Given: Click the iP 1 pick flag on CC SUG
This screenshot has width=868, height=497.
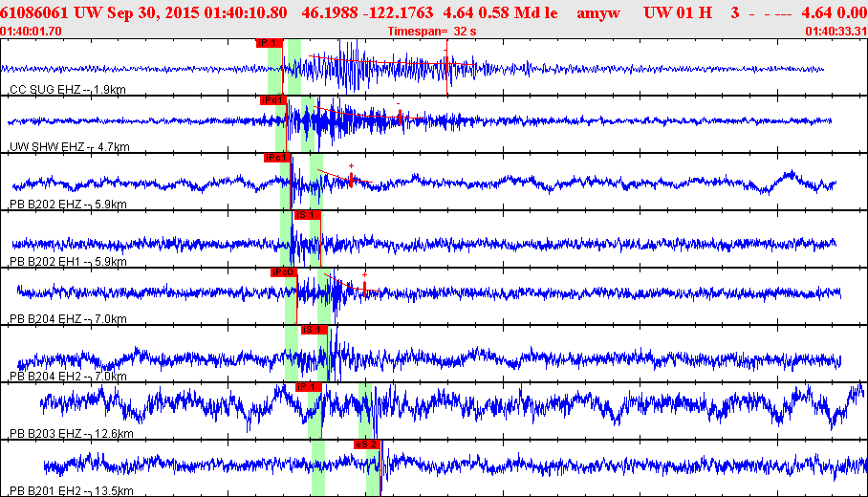Looking at the screenshot, I should point(270,43).
